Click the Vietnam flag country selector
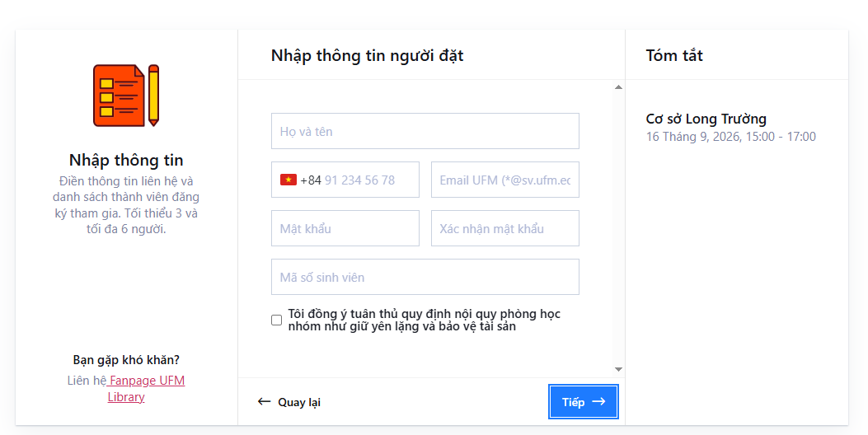868x435 pixels. point(289,180)
